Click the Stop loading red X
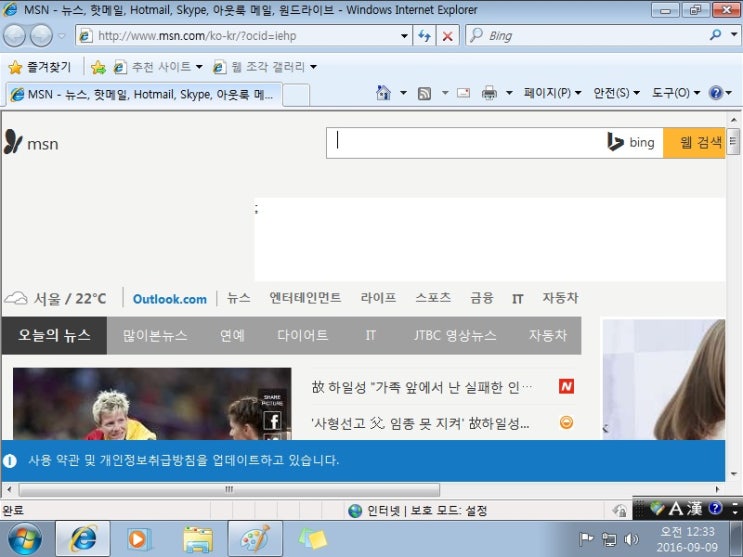Image resolution: width=743 pixels, height=557 pixels. (447, 36)
